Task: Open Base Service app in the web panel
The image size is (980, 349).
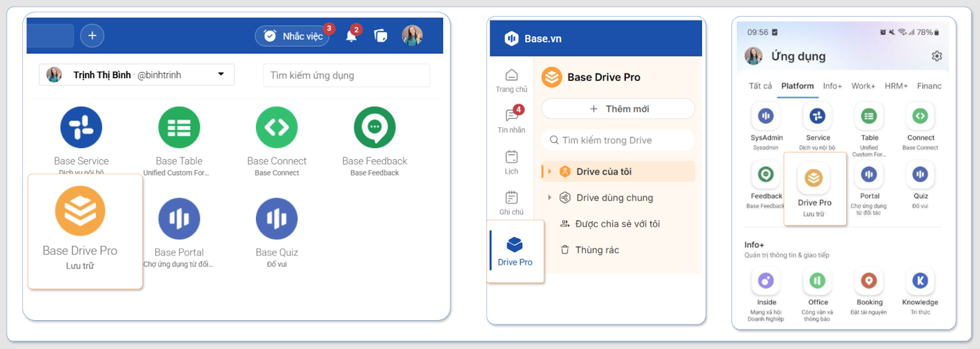Action: (81, 128)
